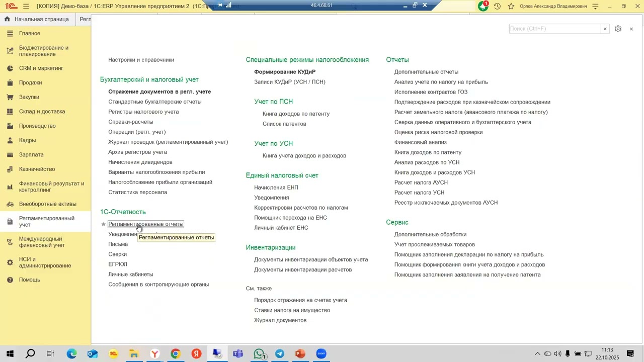
Task: Click Международный финансовый учет icon
Action: (10, 242)
